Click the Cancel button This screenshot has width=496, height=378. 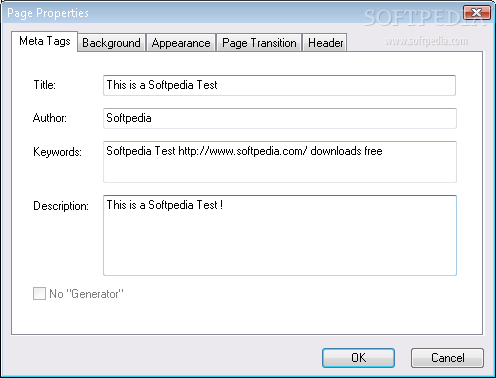point(447,358)
